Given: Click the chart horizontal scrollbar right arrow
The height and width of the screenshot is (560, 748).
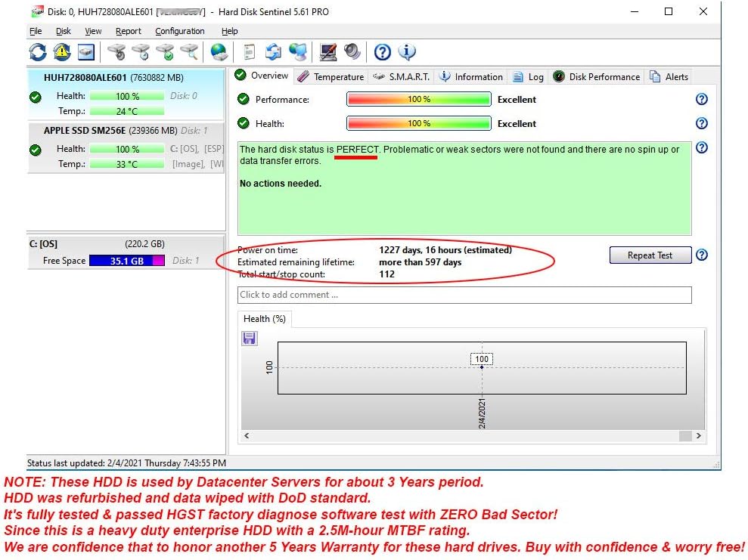Looking at the screenshot, I should 698,436.
